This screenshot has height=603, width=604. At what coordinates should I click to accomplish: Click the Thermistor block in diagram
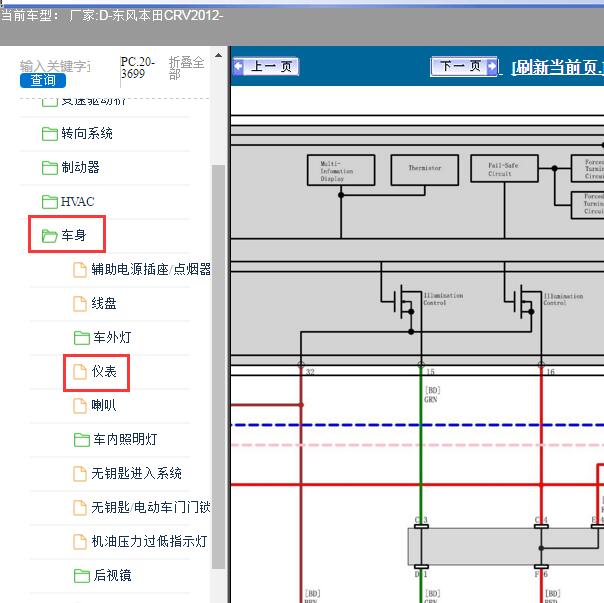tap(424, 170)
